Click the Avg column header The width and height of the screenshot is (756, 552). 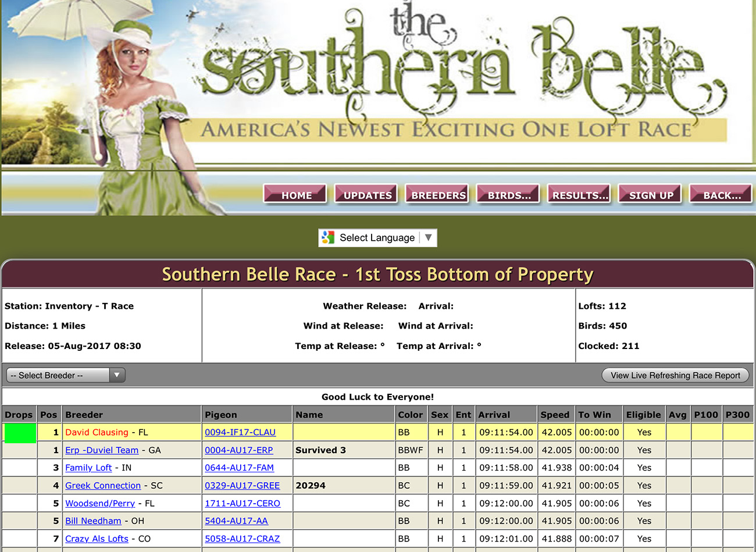coord(677,415)
